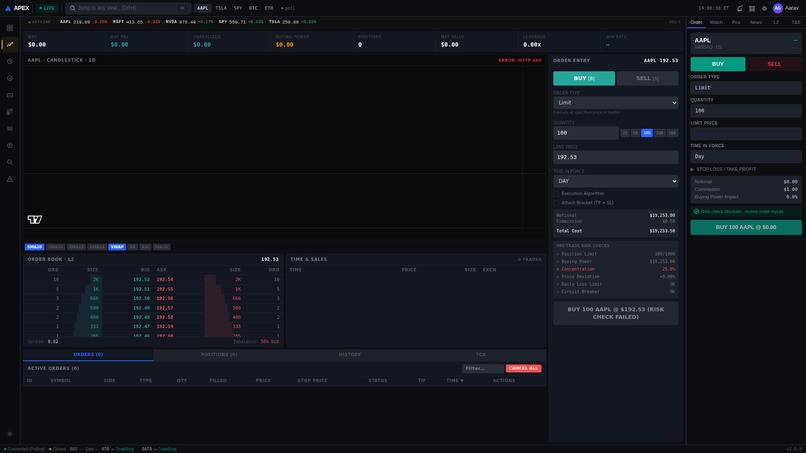Open the notifications bell
The width and height of the screenshot is (806, 453).
(x=739, y=8)
